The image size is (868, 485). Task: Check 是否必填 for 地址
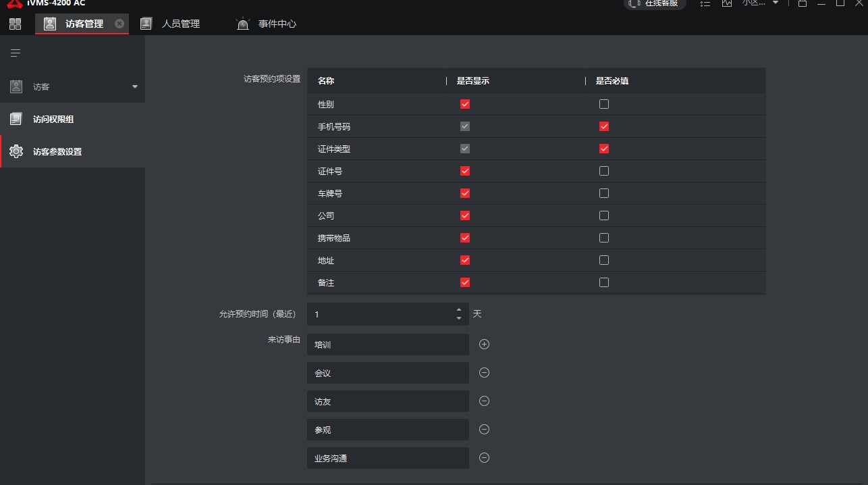point(604,260)
